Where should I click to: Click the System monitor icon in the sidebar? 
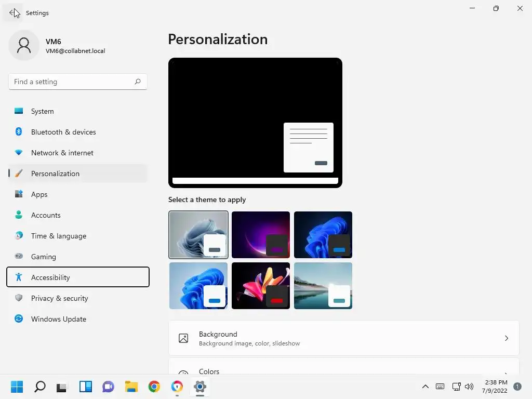click(19, 111)
